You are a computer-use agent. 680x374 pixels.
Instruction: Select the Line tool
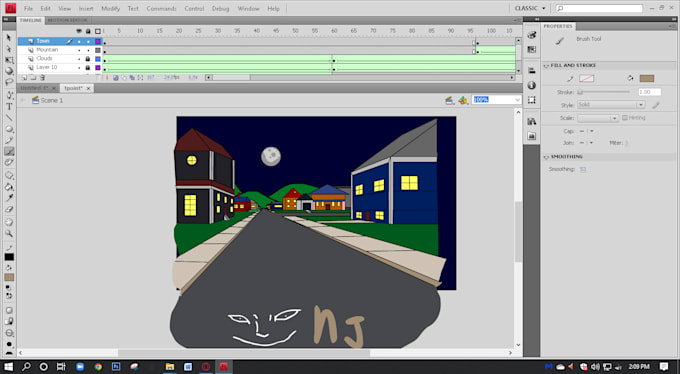tap(9, 118)
